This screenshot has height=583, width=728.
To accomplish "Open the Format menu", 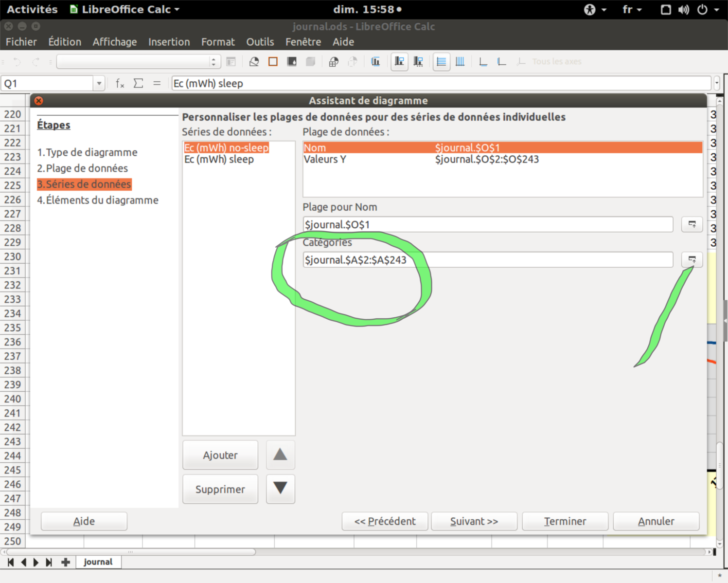I will click(x=218, y=42).
